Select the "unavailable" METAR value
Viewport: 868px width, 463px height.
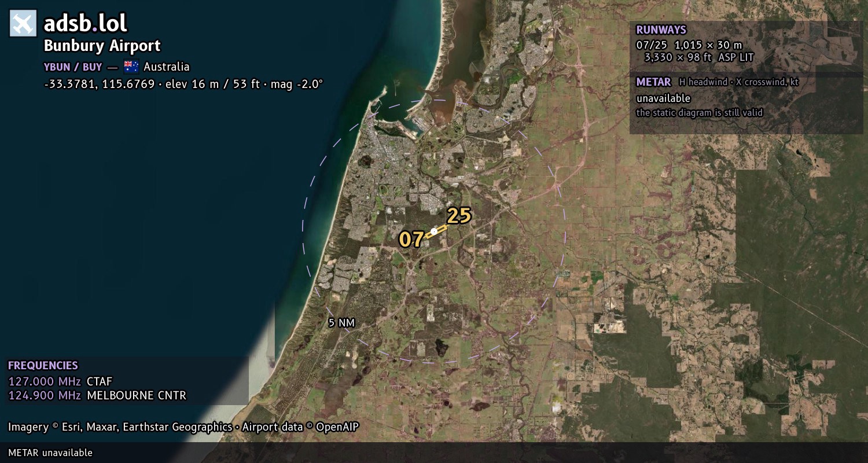(663, 98)
